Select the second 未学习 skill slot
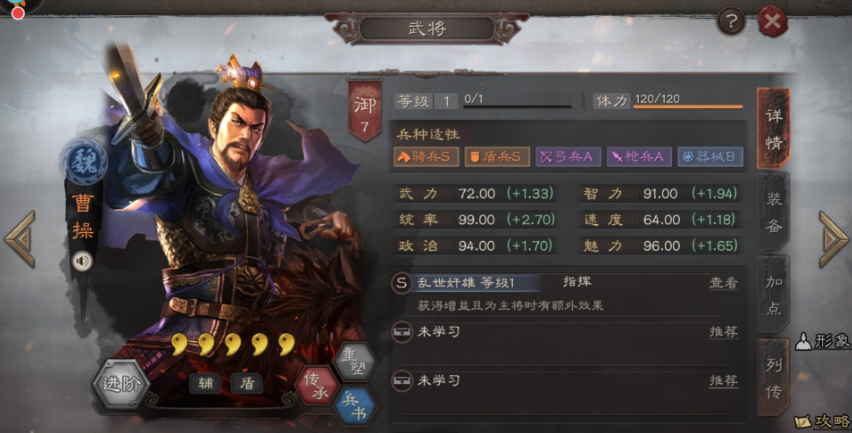Screen dimensions: 852x433 click(567, 381)
